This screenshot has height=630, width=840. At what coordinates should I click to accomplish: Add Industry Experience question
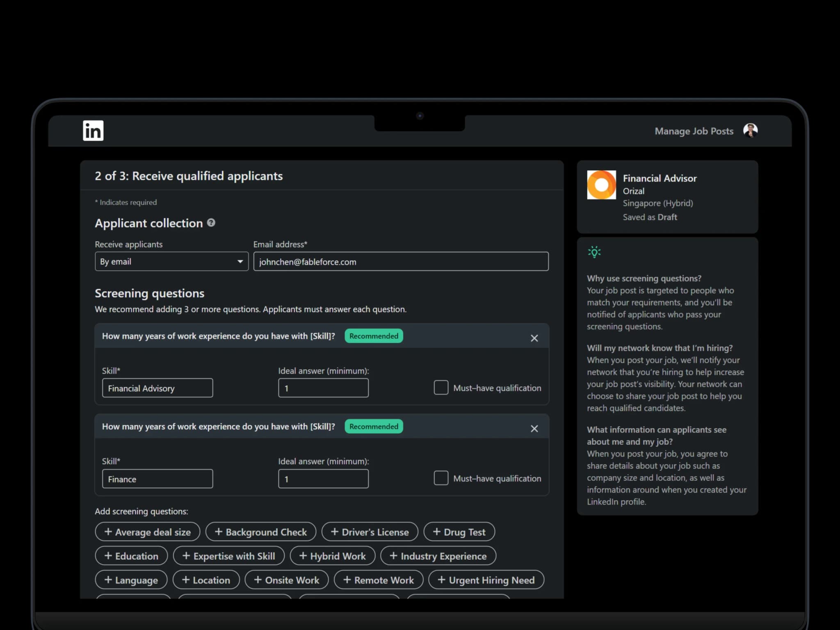tap(438, 556)
